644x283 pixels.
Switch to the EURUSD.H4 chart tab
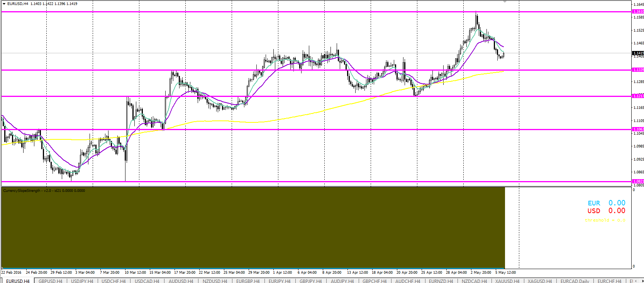point(18,281)
